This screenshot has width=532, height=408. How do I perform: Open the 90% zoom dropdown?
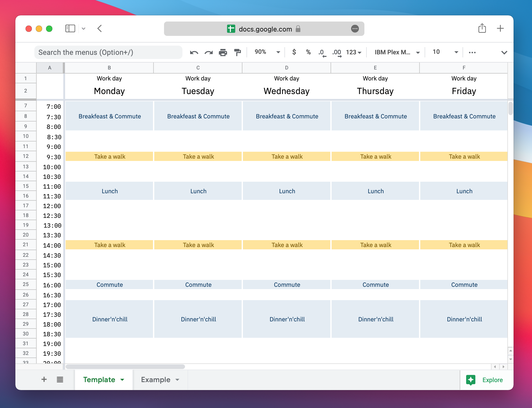267,52
